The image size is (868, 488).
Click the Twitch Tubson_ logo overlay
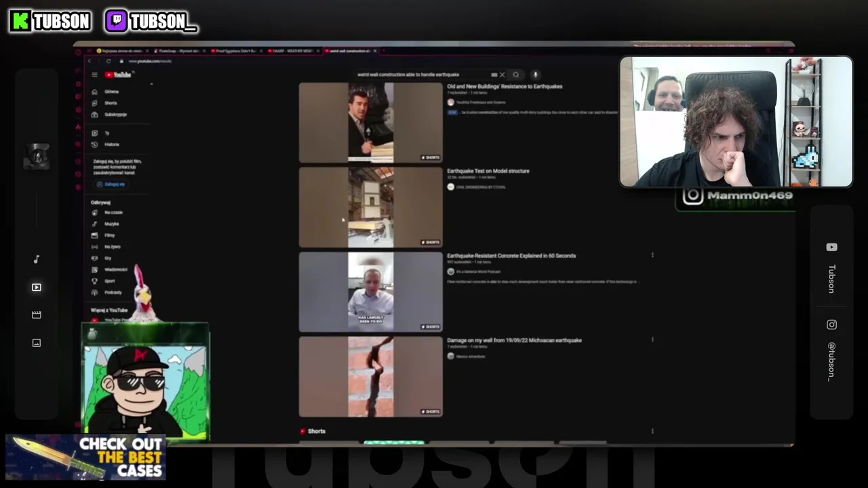tap(151, 21)
